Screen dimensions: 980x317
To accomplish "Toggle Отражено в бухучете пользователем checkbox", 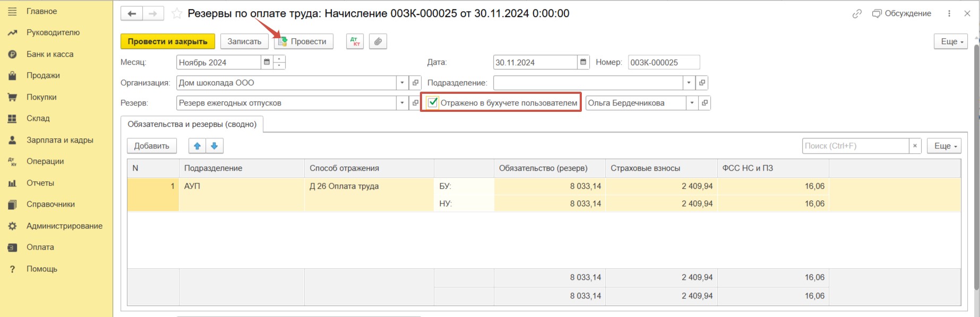I will tap(433, 103).
